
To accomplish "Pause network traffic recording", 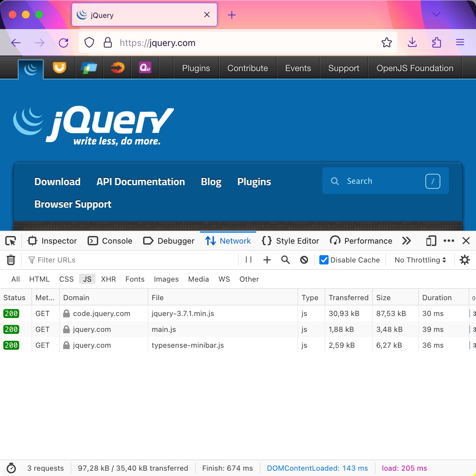I will tap(248, 260).
